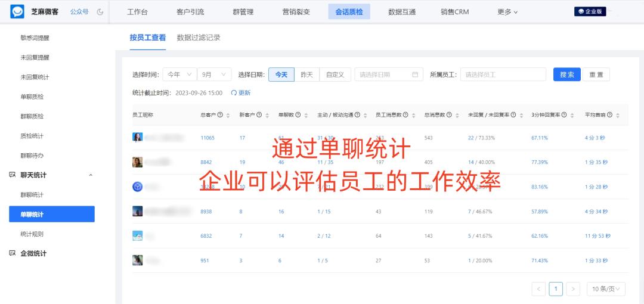The width and height of the screenshot is (644, 304).
Task: Sort by 3分钟回复率 column arrows
Action: click(x=572, y=116)
